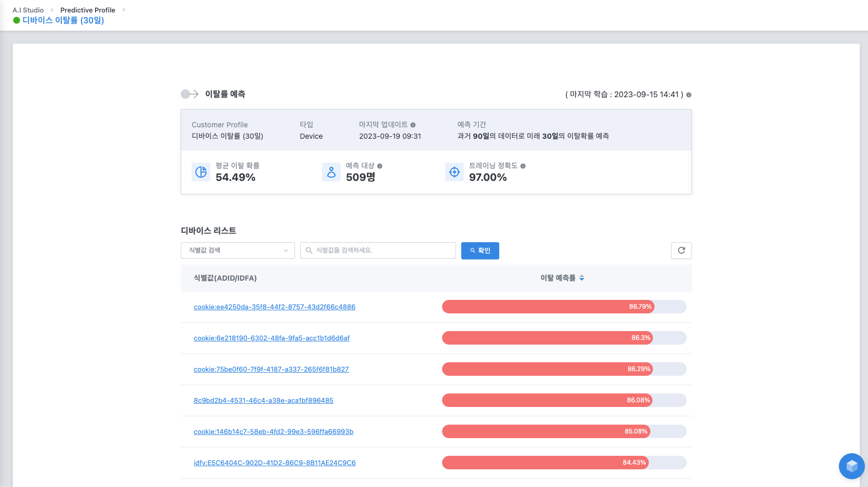
Task: Click the 85.08% churn progress bar
Action: pos(564,431)
